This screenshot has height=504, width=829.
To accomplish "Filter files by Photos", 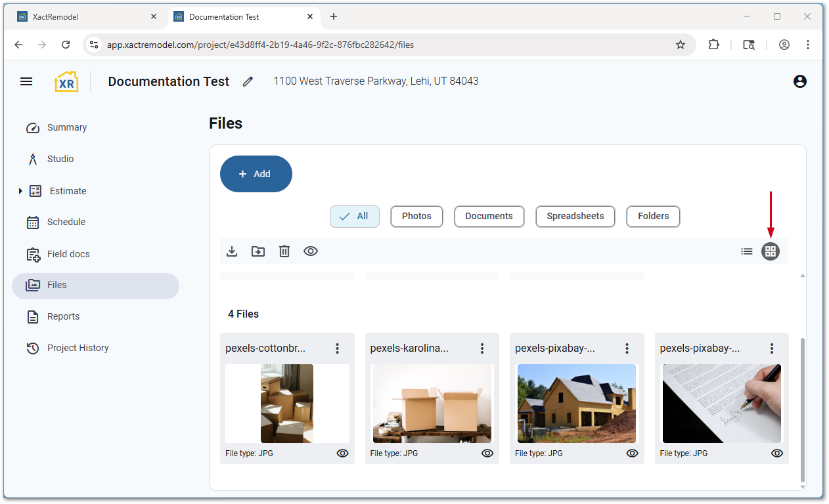I will (x=416, y=217).
